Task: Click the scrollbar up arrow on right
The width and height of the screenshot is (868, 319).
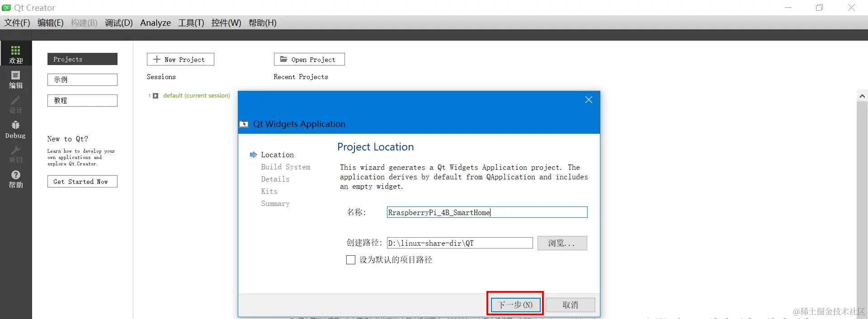Action: click(x=862, y=96)
